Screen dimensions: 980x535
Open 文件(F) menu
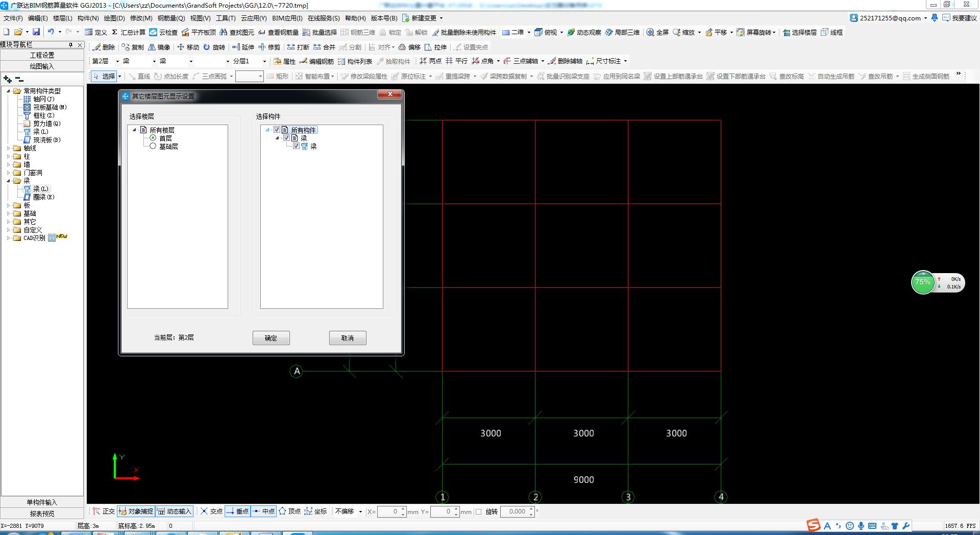(13, 18)
